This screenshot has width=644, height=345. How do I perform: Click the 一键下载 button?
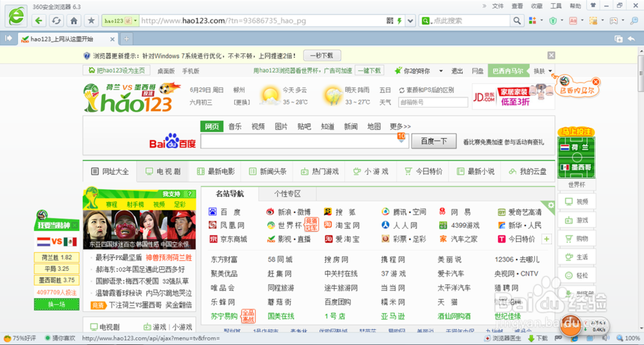[x=369, y=71]
